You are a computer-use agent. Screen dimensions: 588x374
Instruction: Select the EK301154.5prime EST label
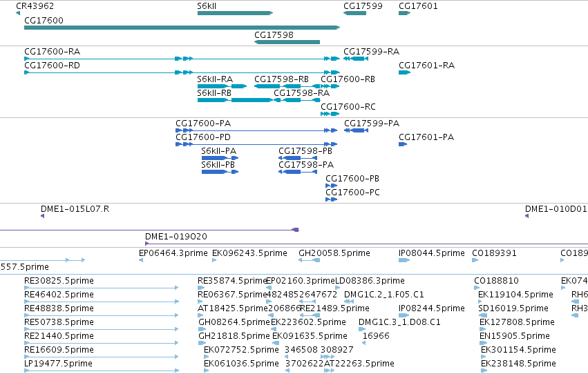(518, 351)
